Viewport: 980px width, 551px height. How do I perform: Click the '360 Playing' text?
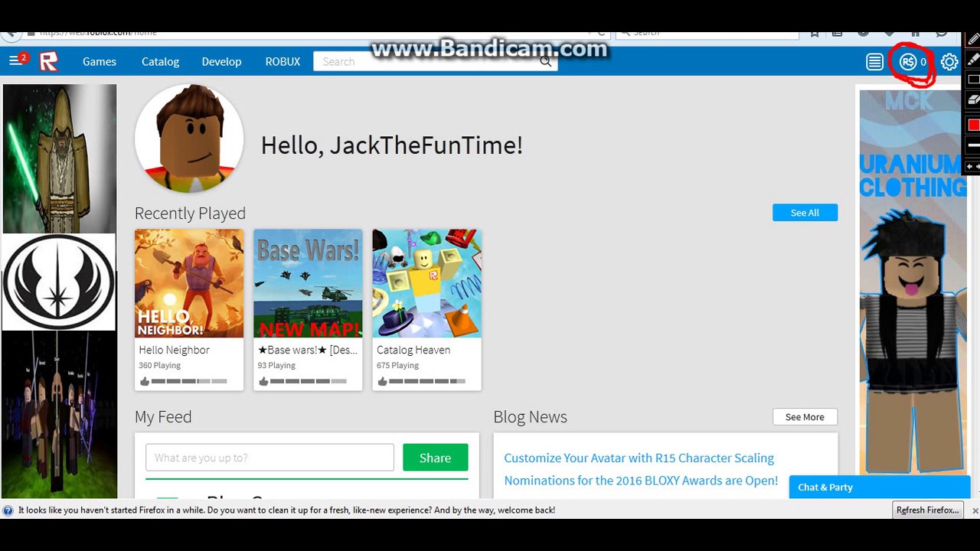pos(159,366)
